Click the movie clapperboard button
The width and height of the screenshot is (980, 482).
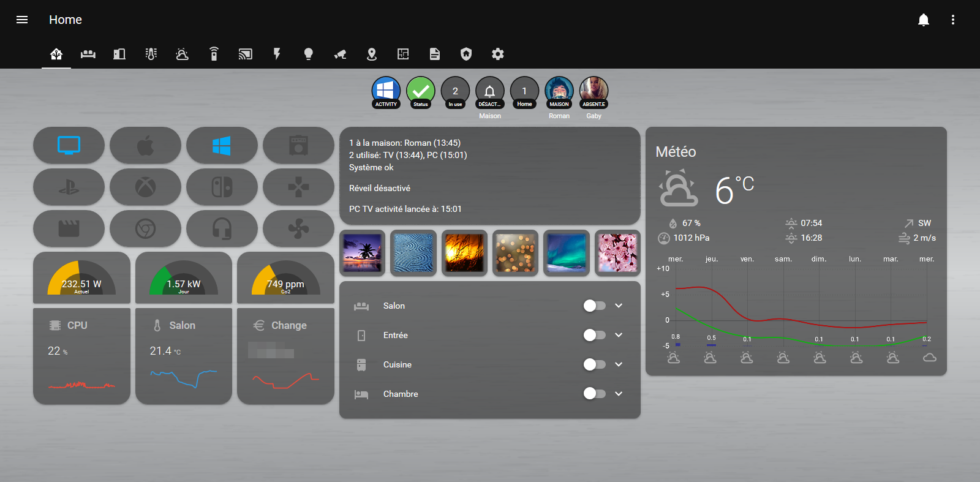(69, 228)
